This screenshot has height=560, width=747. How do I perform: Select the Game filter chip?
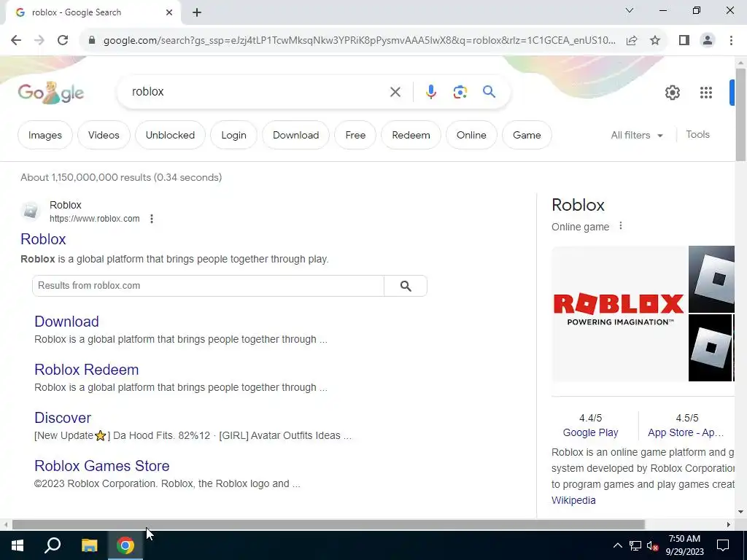pyautogui.click(x=527, y=135)
